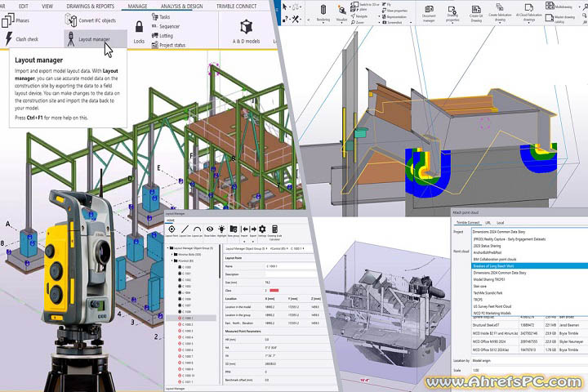Select the Layout arc tool
Image resolution: width=588 pixels, height=392 pixels.
pos(198,231)
